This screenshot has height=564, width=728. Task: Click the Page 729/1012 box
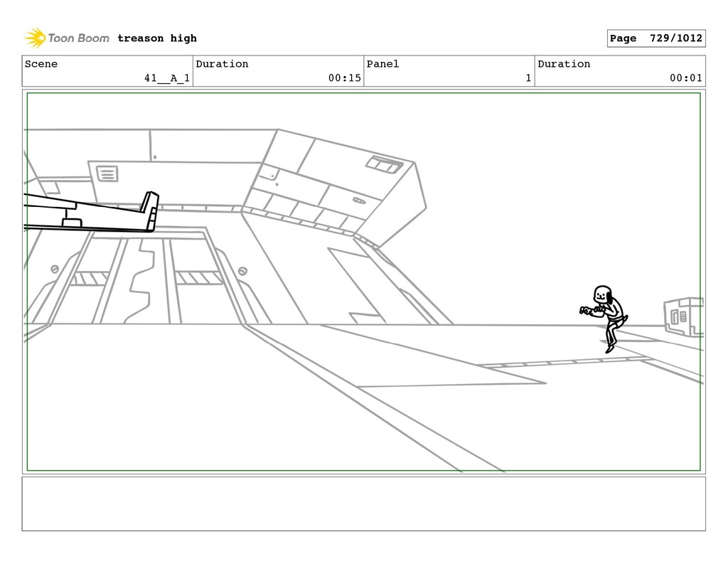(656, 38)
